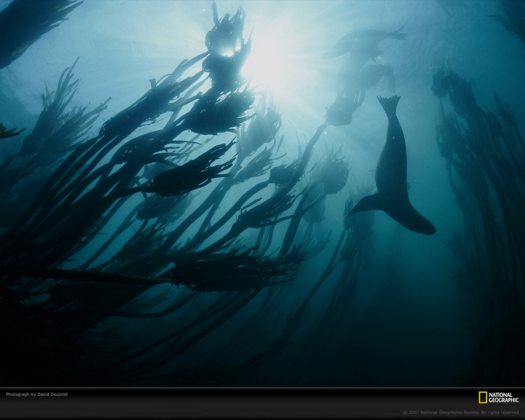This screenshot has height=420, width=525.
Task: Click the NATIONAL GEOGRAPHIC wordmark text
Action: (x=503, y=397)
